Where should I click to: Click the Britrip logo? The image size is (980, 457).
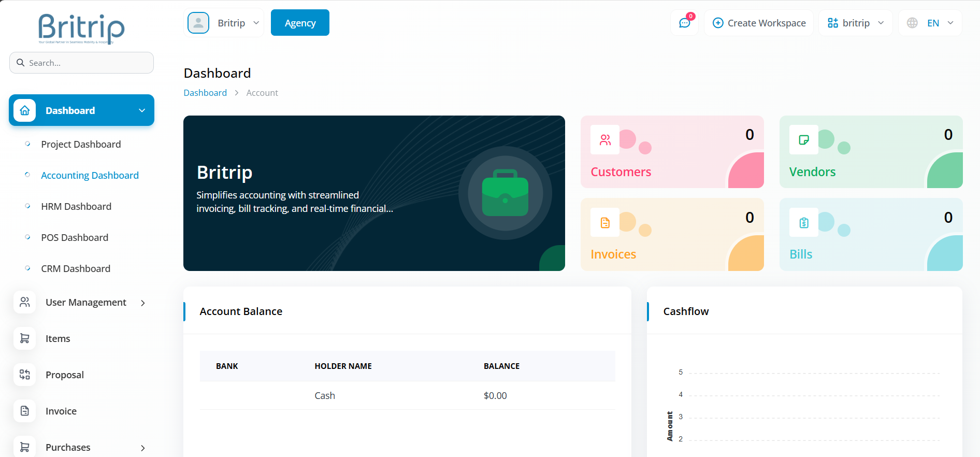click(x=81, y=28)
